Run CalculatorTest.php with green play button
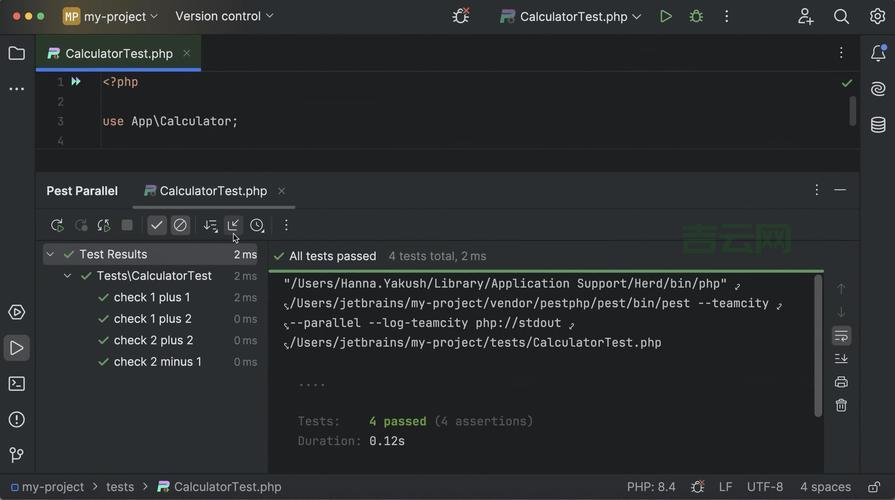895x500 pixels. pos(666,17)
